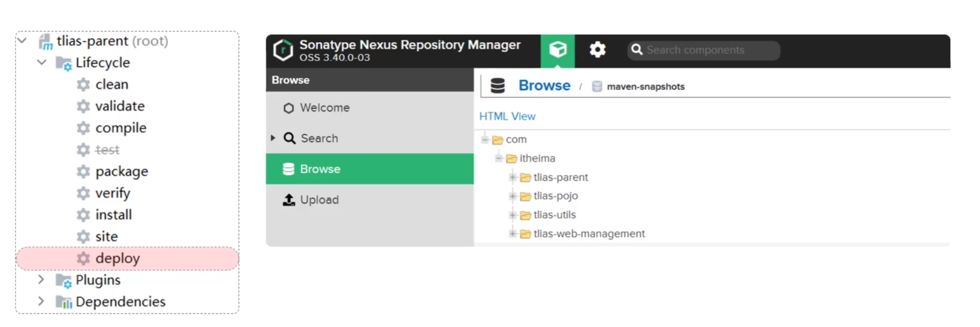Select the deploy lifecycle phase
The width and height of the screenshot is (980, 327).
point(118,258)
